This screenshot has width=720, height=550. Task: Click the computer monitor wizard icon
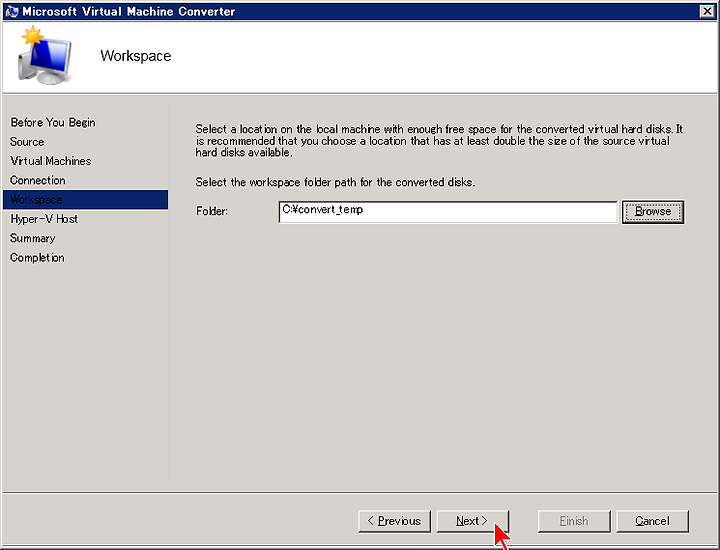coord(45,56)
